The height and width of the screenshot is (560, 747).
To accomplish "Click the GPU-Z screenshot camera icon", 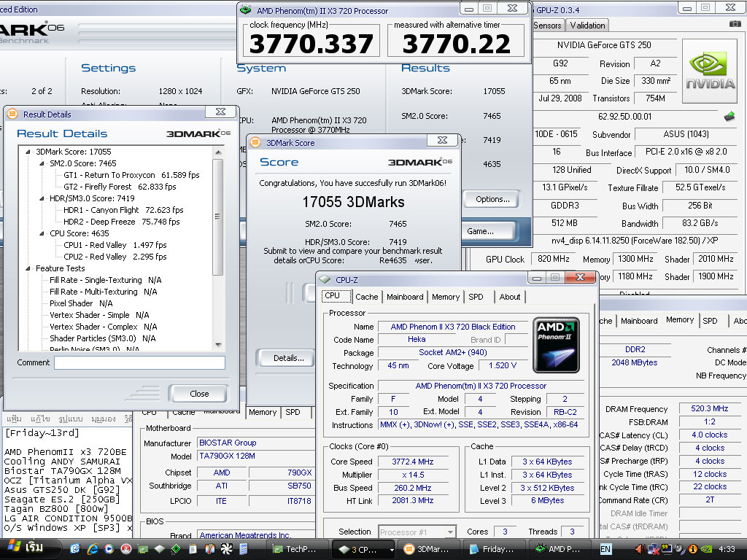I will 735,25.
